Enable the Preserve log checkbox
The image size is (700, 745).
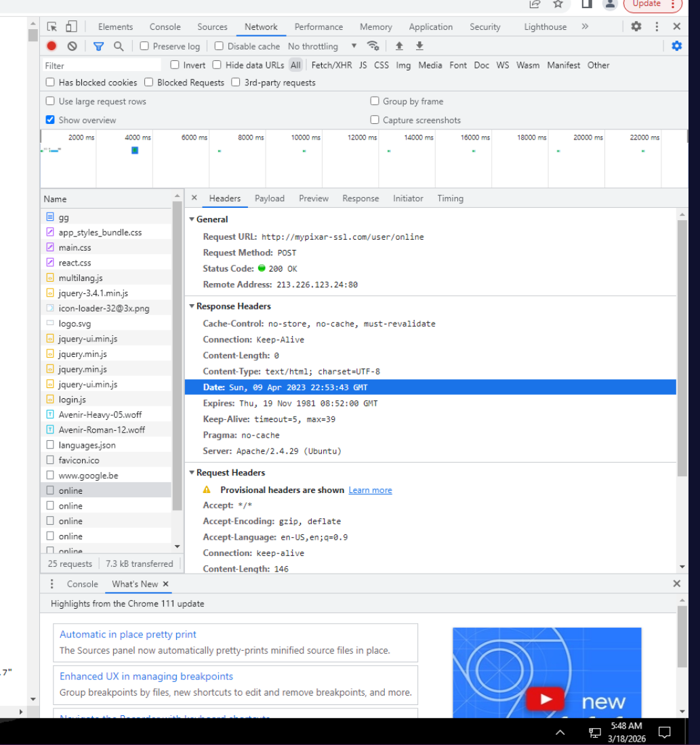point(144,46)
